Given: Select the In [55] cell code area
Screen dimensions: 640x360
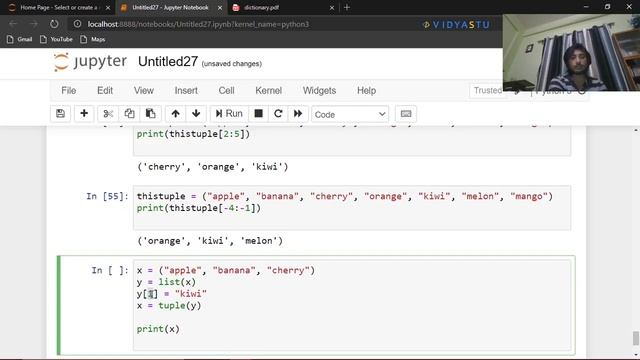Looking at the screenshot, I should point(352,208).
